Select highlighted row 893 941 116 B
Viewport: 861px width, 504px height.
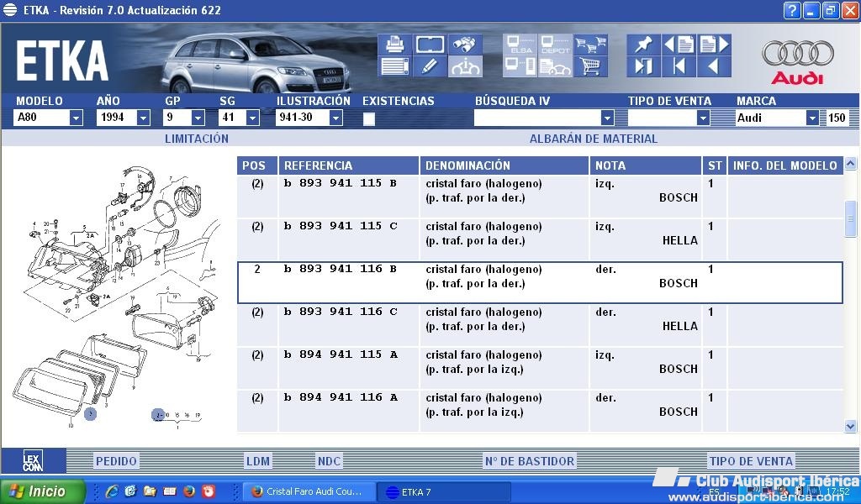540,282
